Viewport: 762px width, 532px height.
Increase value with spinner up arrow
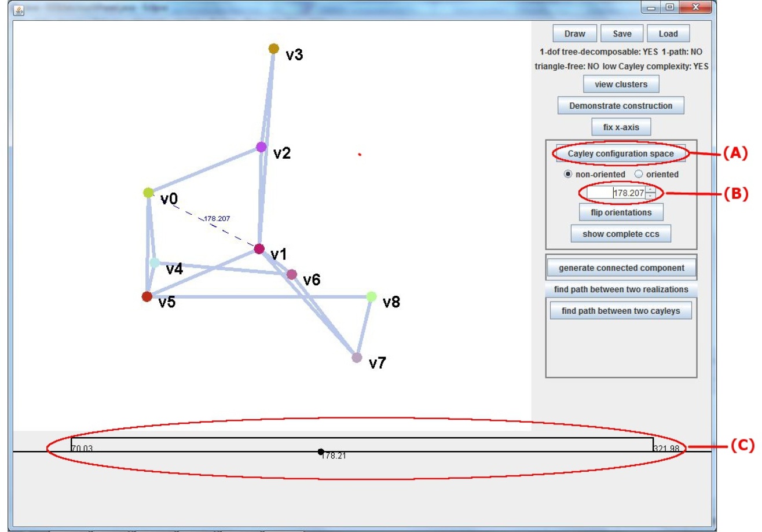[651, 190]
